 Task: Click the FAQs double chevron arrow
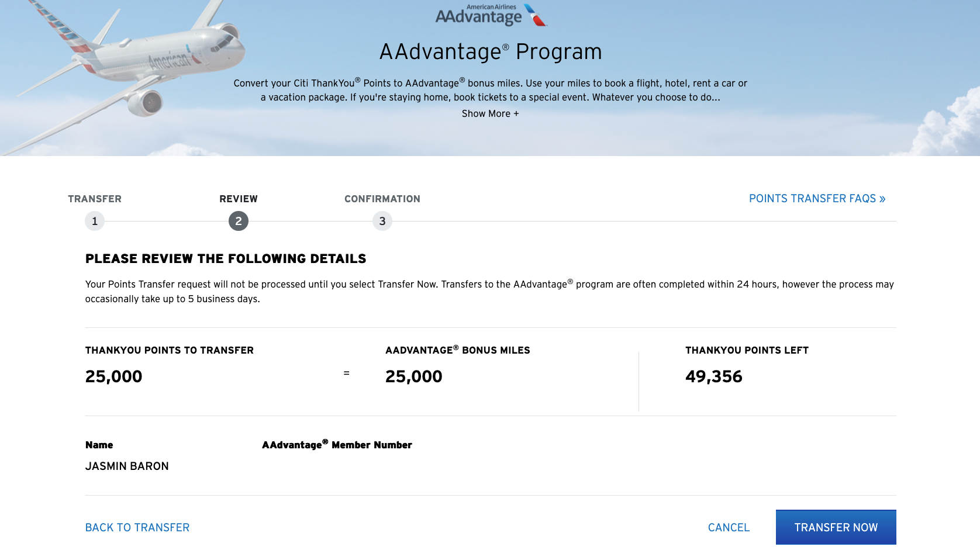882,199
